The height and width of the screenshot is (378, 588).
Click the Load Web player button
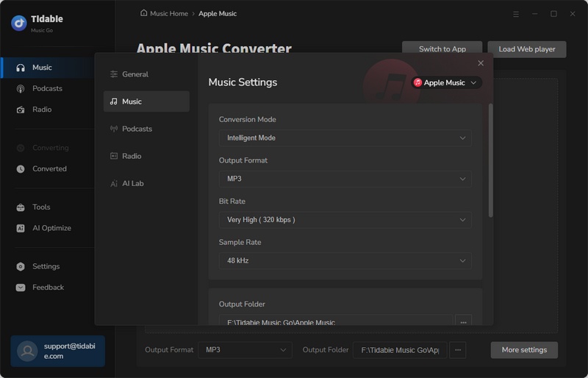(x=526, y=49)
